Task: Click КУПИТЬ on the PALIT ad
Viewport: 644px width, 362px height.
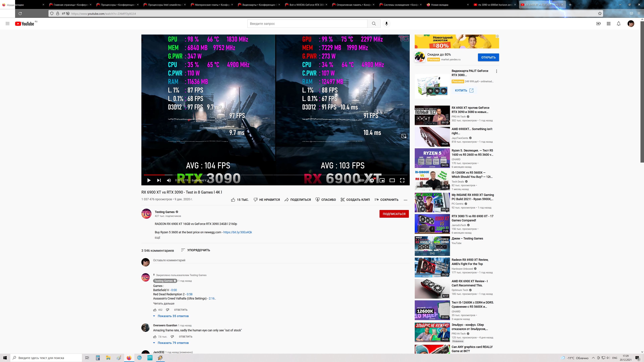Action: pos(464,90)
